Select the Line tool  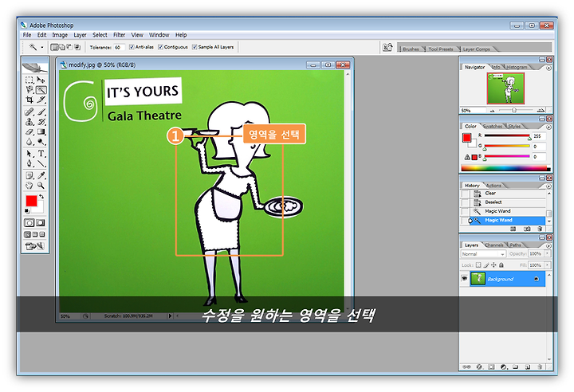[41, 163]
